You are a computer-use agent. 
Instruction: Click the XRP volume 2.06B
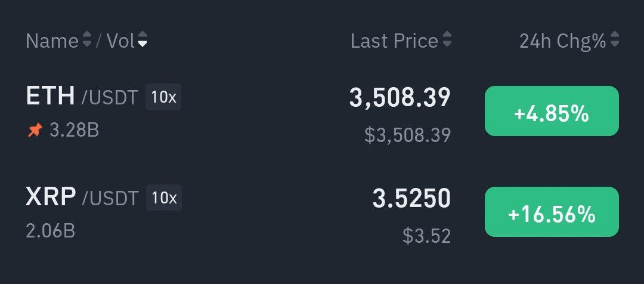pos(51,231)
